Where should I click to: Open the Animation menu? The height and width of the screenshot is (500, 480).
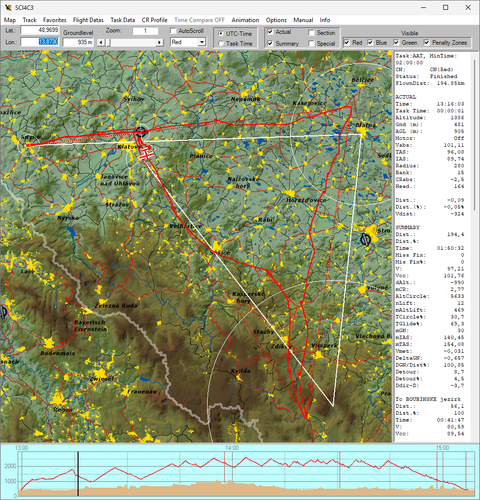pyautogui.click(x=245, y=20)
